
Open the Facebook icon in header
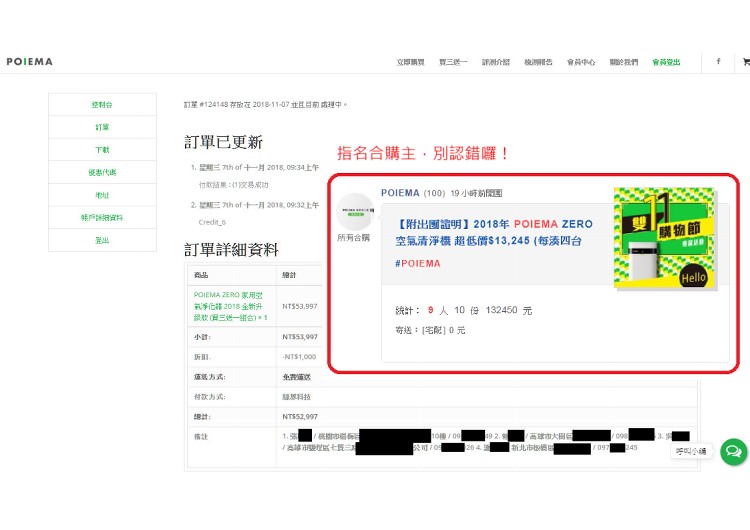coord(718,61)
